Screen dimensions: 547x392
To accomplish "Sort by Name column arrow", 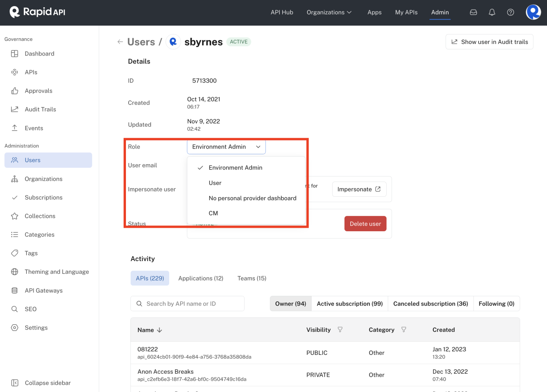I will (x=160, y=330).
